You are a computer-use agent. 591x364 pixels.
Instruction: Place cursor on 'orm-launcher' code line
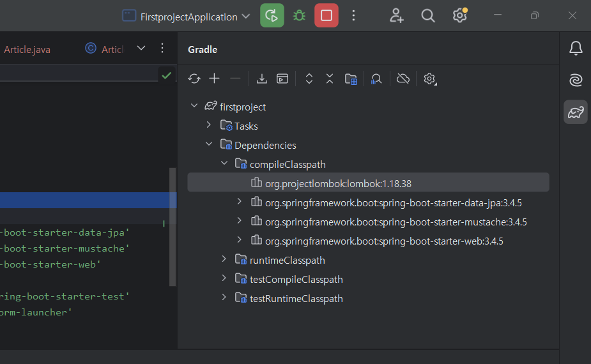pos(36,312)
